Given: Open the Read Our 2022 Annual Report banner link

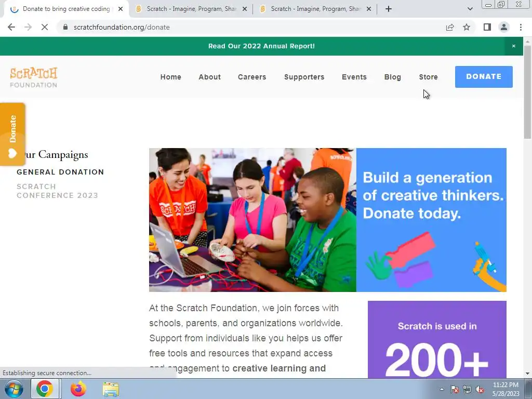Looking at the screenshot, I should tap(261, 46).
